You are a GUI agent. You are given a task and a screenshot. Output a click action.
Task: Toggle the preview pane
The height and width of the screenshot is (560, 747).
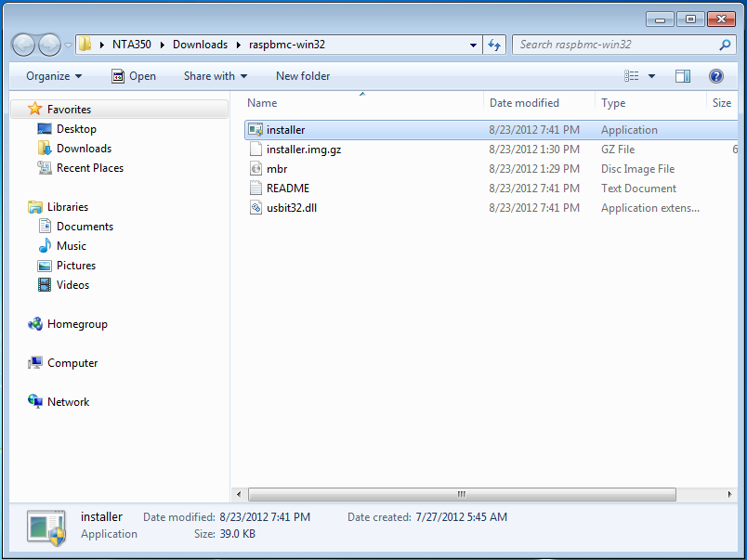683,76
